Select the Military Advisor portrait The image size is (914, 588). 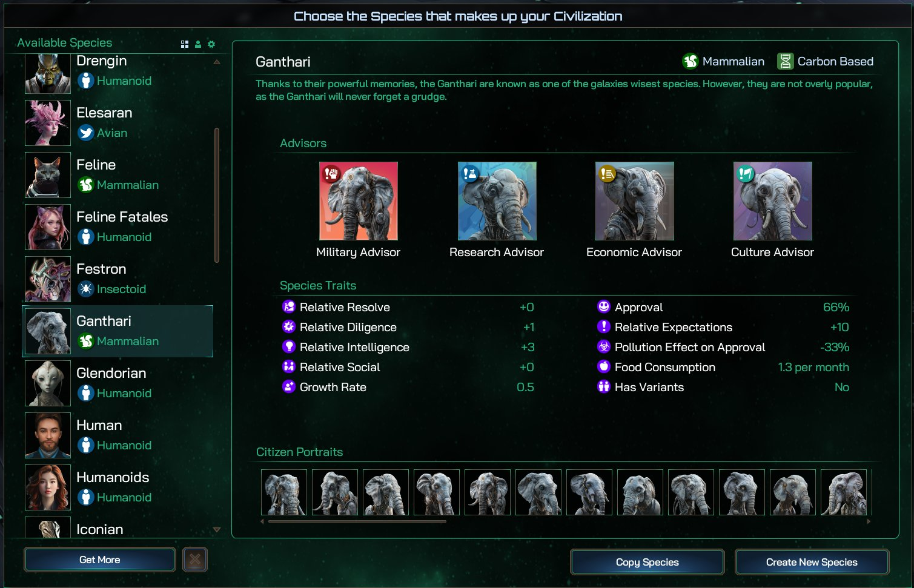359,201
